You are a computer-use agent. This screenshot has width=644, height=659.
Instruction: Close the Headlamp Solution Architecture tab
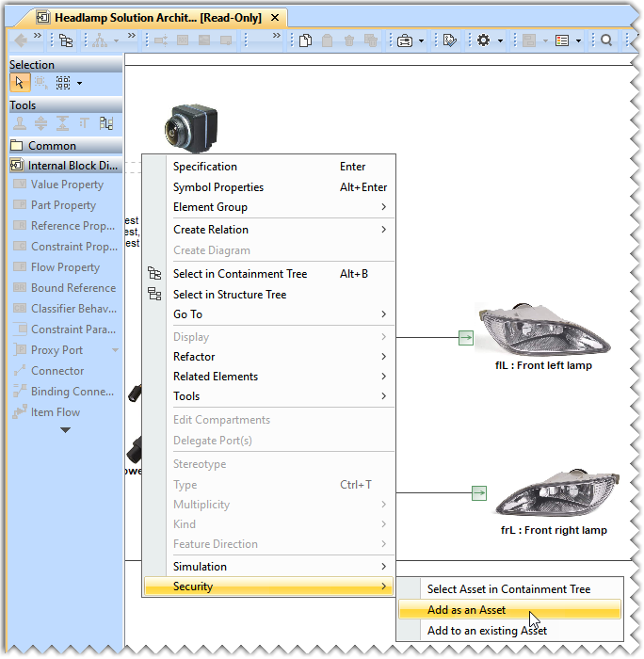[274, 18]
